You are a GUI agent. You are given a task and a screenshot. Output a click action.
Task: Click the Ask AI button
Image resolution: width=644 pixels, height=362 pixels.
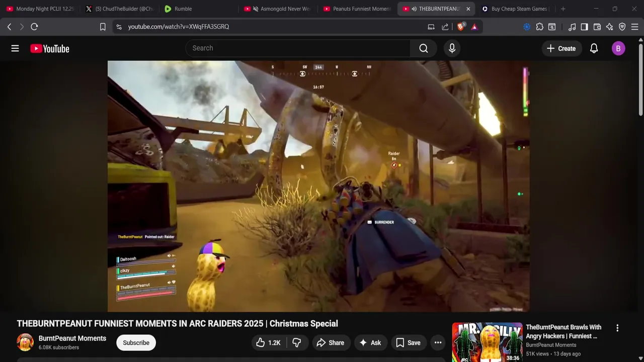[370, 343]
